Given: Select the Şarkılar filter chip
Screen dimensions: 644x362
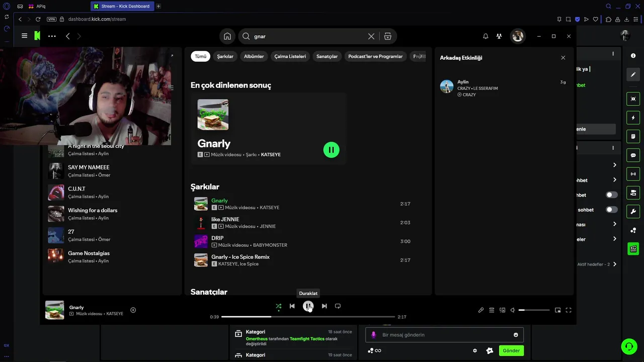Looking at the screenshot, I should point(225,56).
